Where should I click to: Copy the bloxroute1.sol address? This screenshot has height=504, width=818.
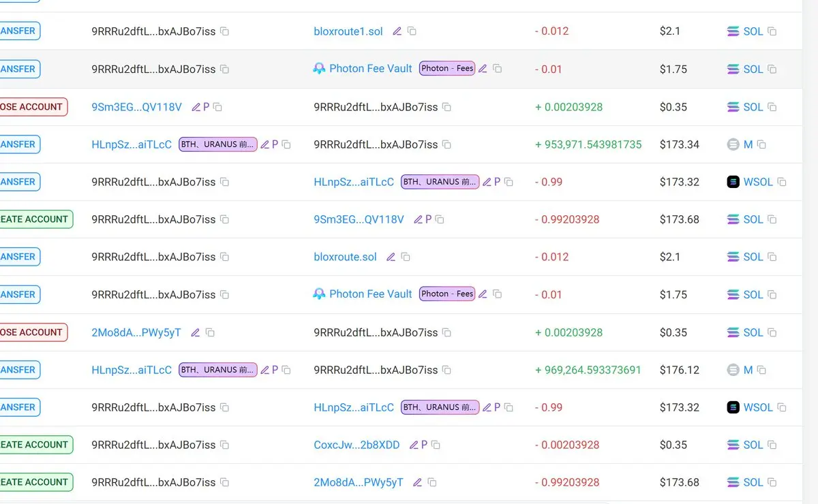click(x=412, y=31)
